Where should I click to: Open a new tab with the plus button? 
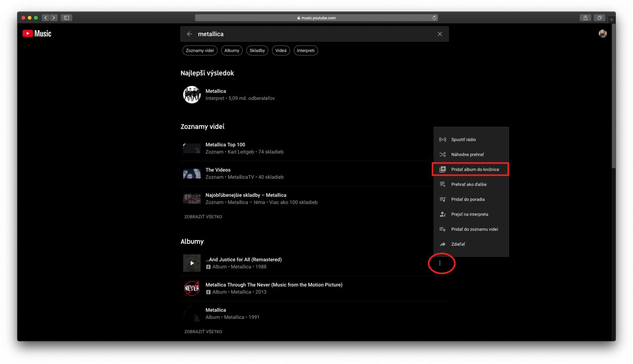611,20
